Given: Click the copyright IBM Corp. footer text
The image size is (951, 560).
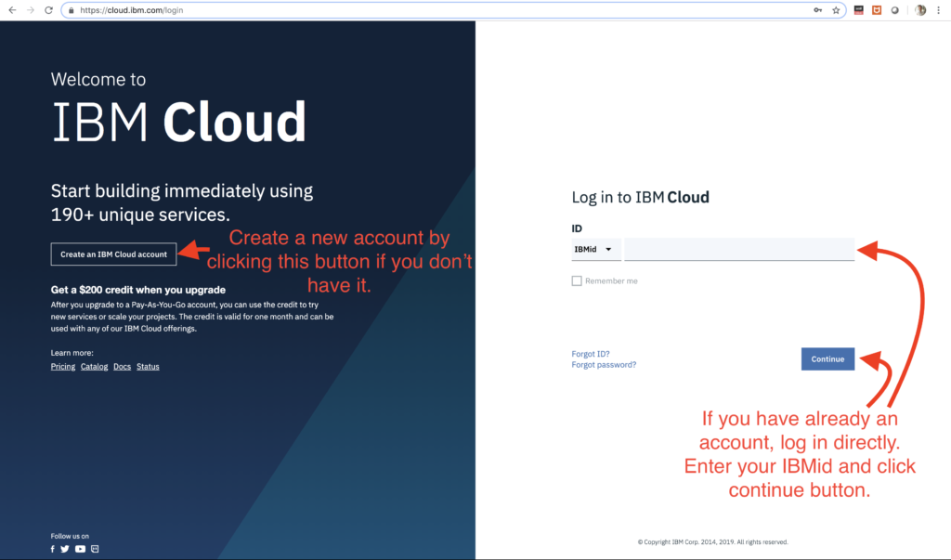Looking at the screenshot, I should [x=712, y=541].
